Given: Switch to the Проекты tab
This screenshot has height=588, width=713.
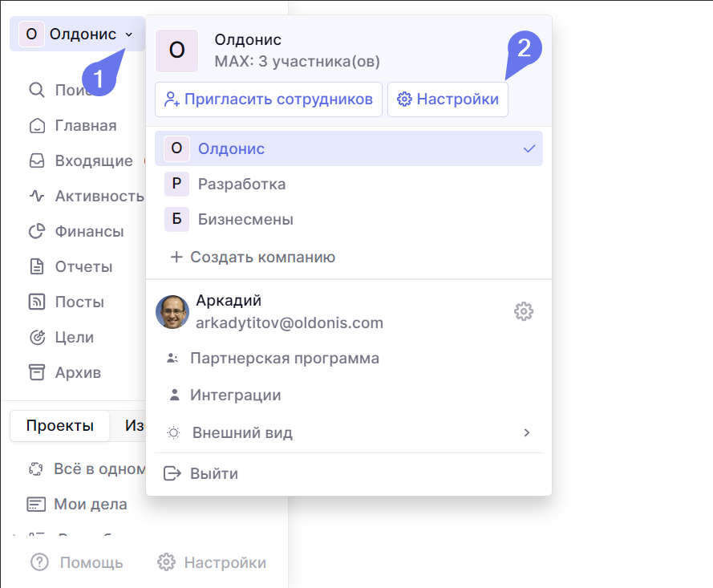Looking at the screenshot, I should 59,426.
